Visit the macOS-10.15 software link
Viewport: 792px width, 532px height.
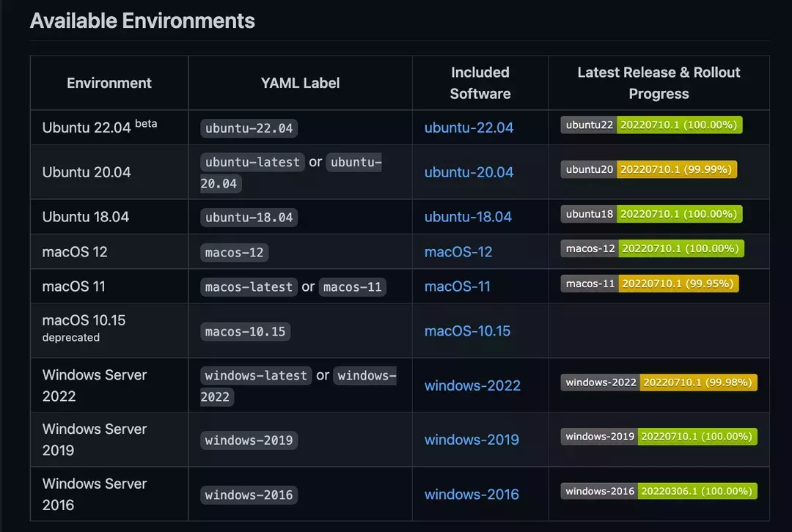pos(467,331)
